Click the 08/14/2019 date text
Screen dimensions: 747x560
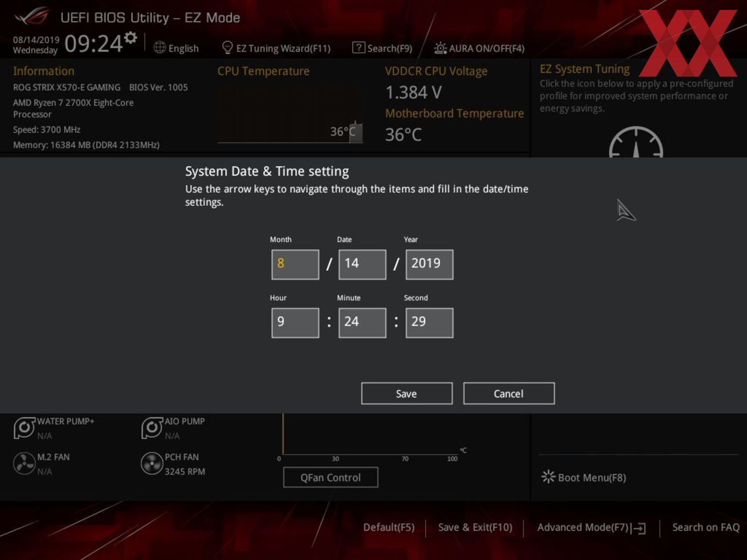click(36, 40)
